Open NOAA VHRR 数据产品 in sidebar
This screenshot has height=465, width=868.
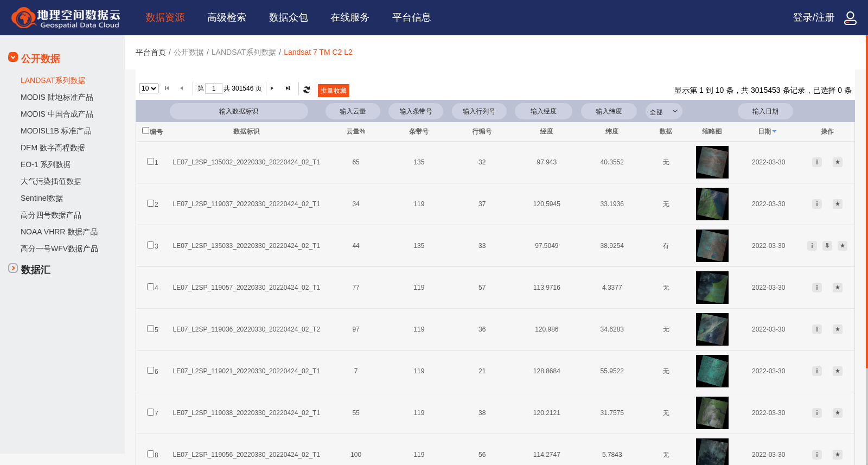coord(59,232)
